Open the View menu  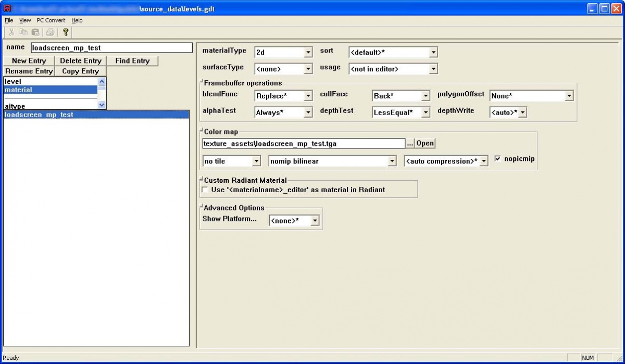(x=24, y=20)
